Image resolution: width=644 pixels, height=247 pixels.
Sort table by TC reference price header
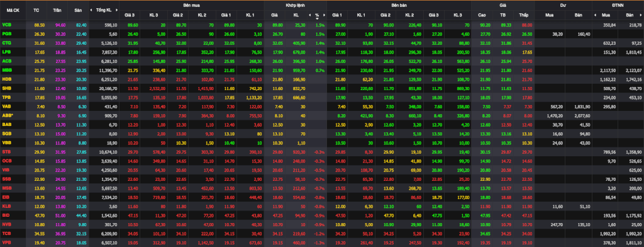[x=36, y=10]
